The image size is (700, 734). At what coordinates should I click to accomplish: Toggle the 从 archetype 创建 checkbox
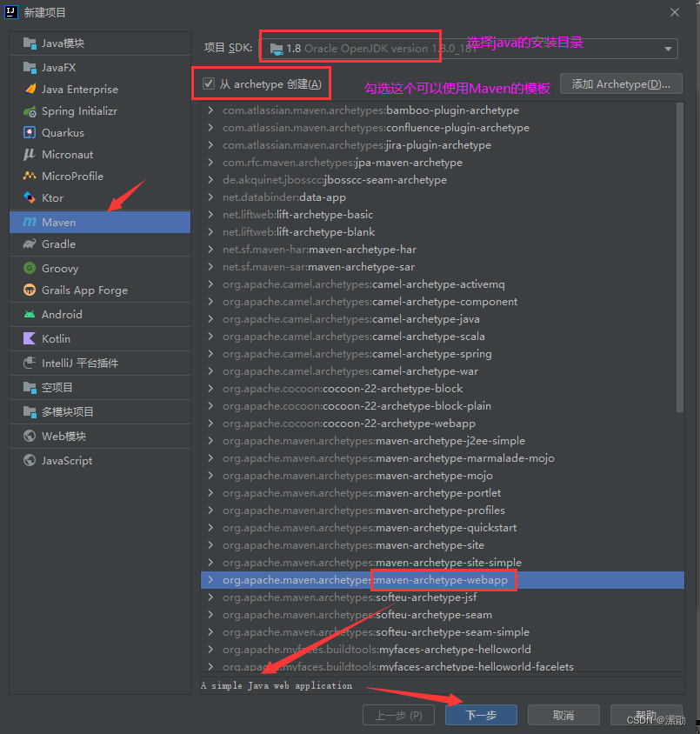[208, 83]
